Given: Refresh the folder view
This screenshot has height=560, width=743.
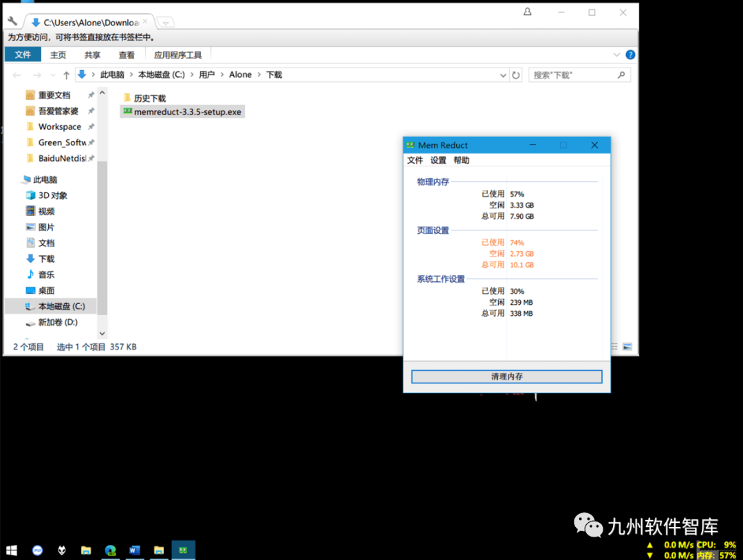Looking at the screenshot, I should (516, 75).
